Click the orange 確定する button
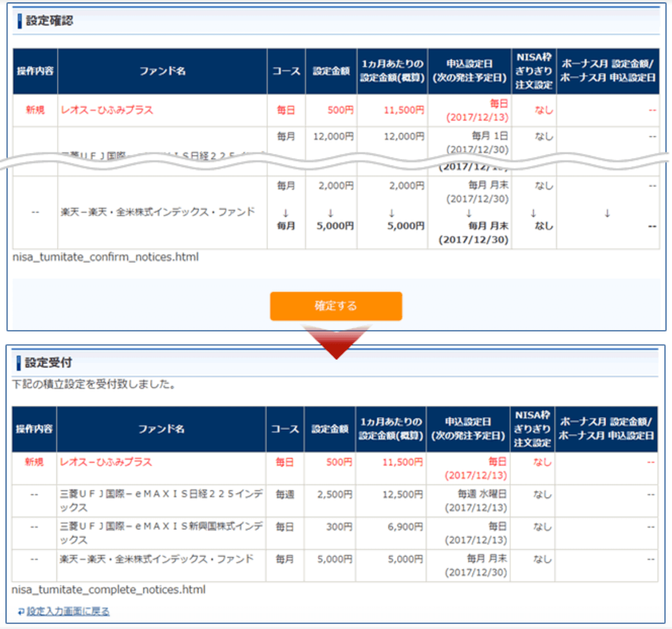This screenshot has height=629, width=672. [x=336, y=306]
